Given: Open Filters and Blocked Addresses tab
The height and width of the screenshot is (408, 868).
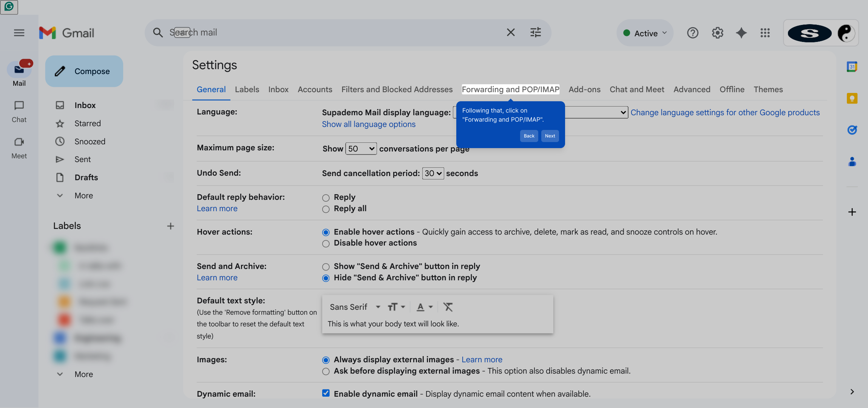Looking at the screenshot, I should tap(397, 90).
